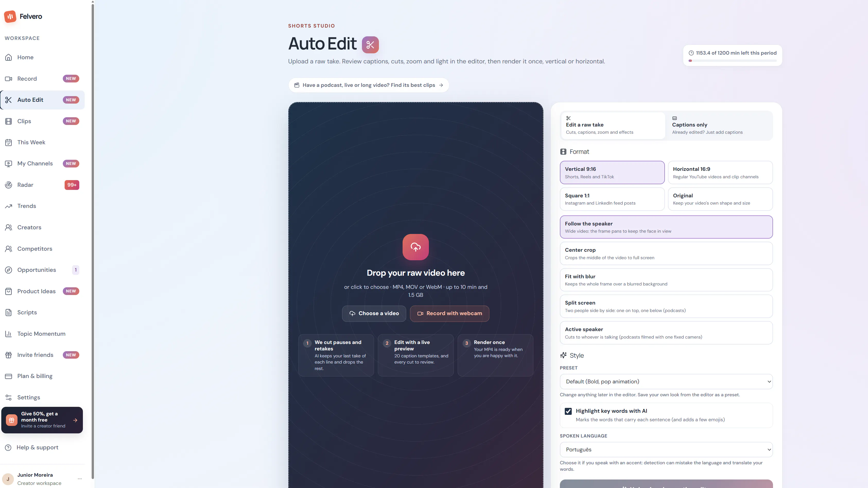
Task: Open the Give 50%, get a month free banner
Action: [x=42, y=420]
